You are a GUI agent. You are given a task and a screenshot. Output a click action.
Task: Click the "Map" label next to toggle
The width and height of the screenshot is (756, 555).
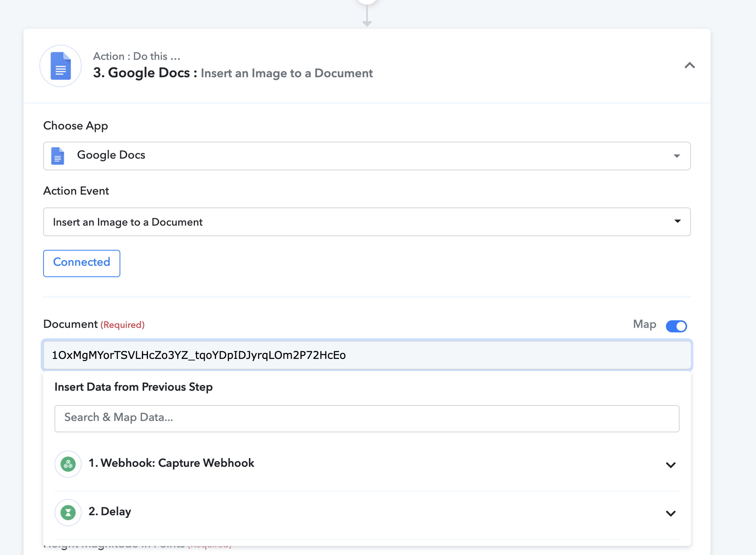point(644,324)
